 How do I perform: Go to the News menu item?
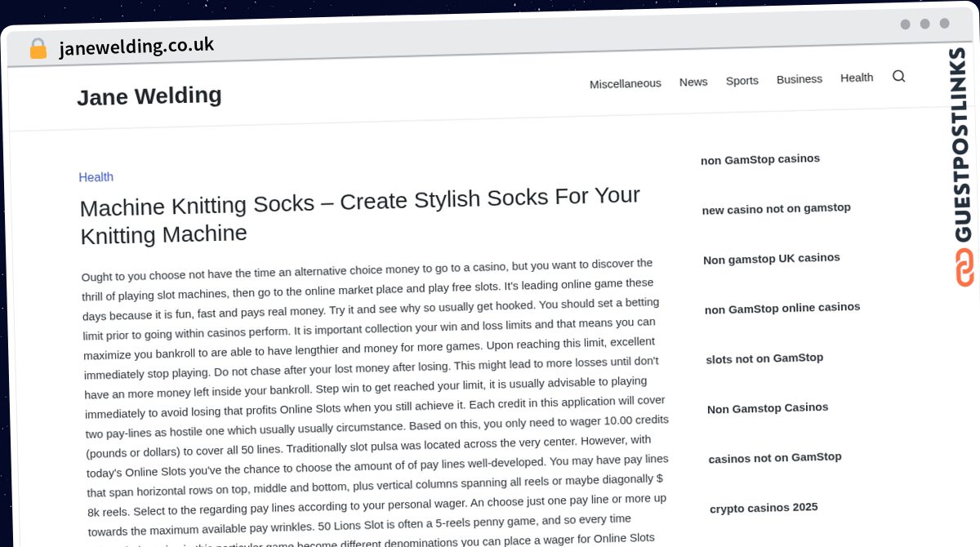[693, 82]
